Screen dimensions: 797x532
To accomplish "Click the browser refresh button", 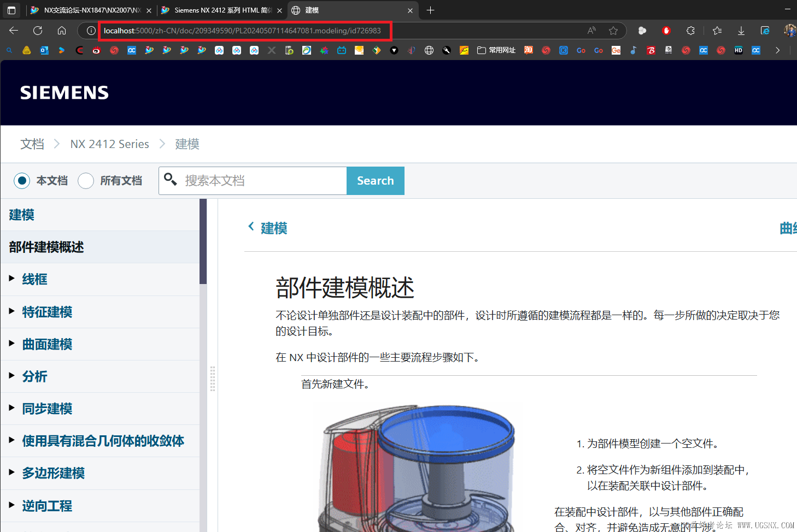I will [x=38, y=31].
